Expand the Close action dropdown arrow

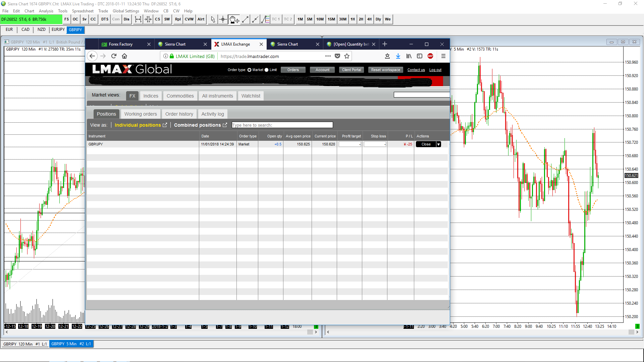[438, 144]
